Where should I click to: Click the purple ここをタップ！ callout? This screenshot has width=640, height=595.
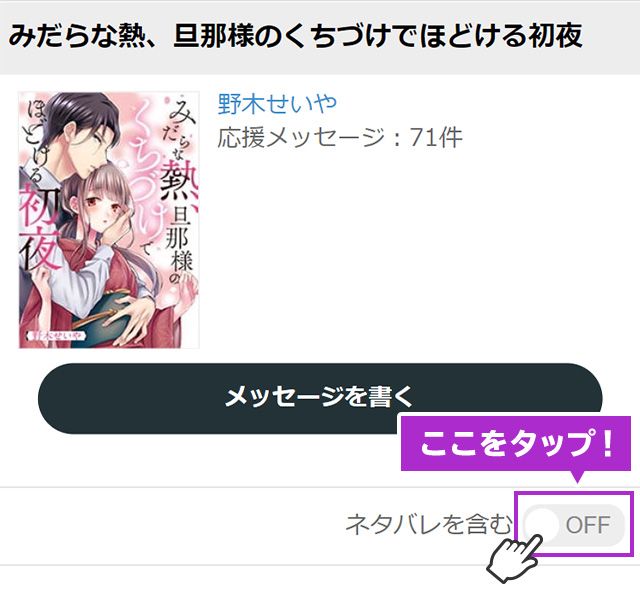point(516,444)
